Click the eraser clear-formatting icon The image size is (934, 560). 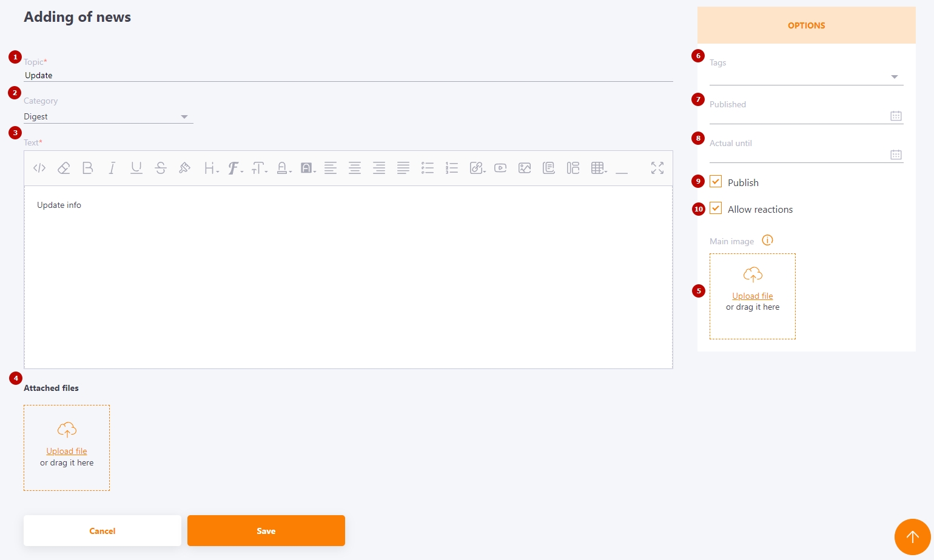pyautogui.click(x=64, y=168)
